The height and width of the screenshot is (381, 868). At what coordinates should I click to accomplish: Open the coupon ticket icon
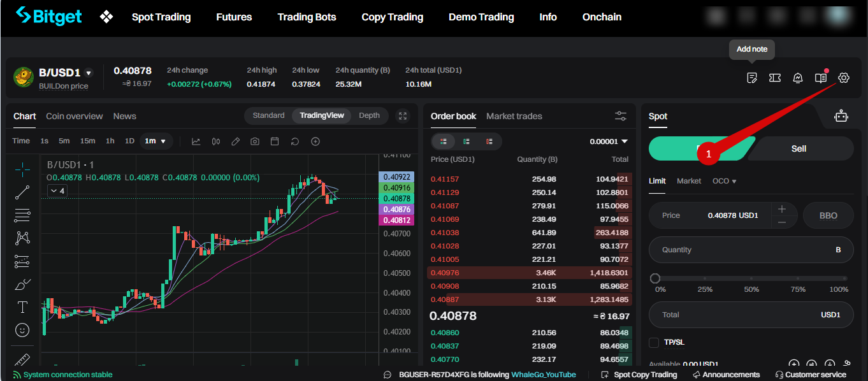[775, 78]
